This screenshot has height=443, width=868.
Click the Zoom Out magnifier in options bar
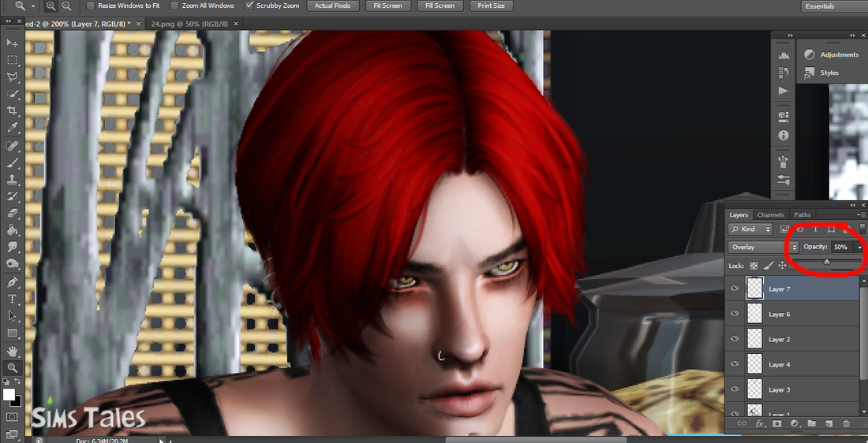click(x=65, y=6)
